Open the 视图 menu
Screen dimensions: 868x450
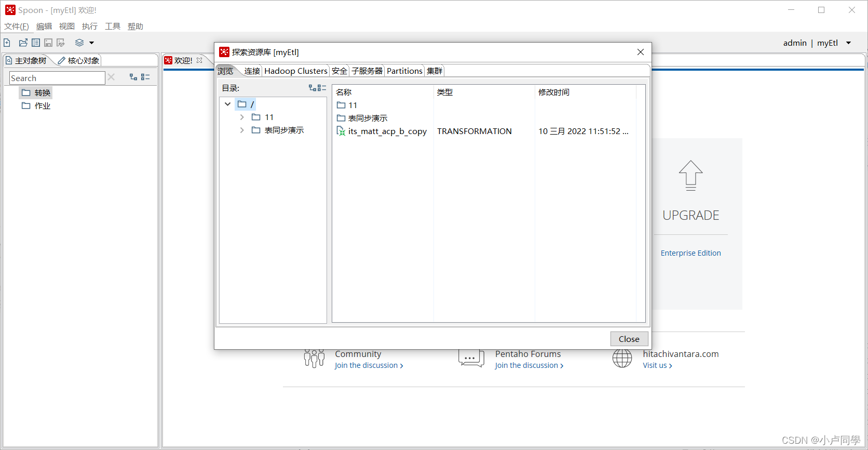(x=67, y=26)
